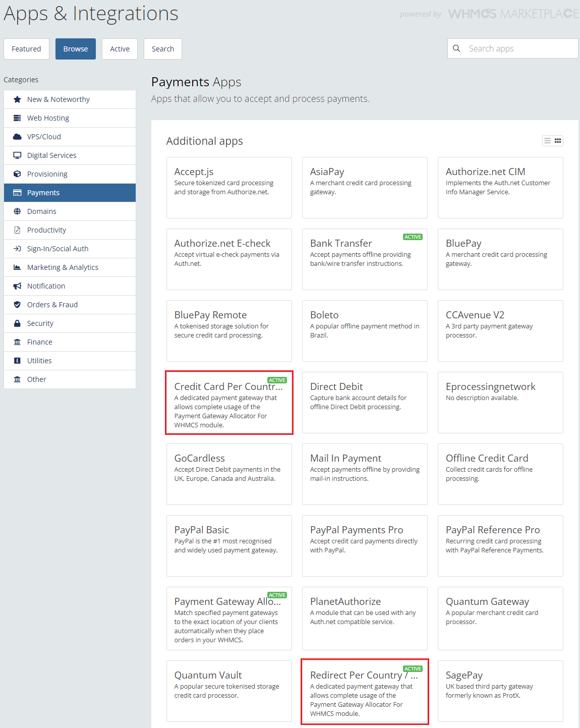This screenshot has height=728, width=580.
Task: Click ACTIVE badge on Payment Gateway Allocator card
Action: (277, 595)
